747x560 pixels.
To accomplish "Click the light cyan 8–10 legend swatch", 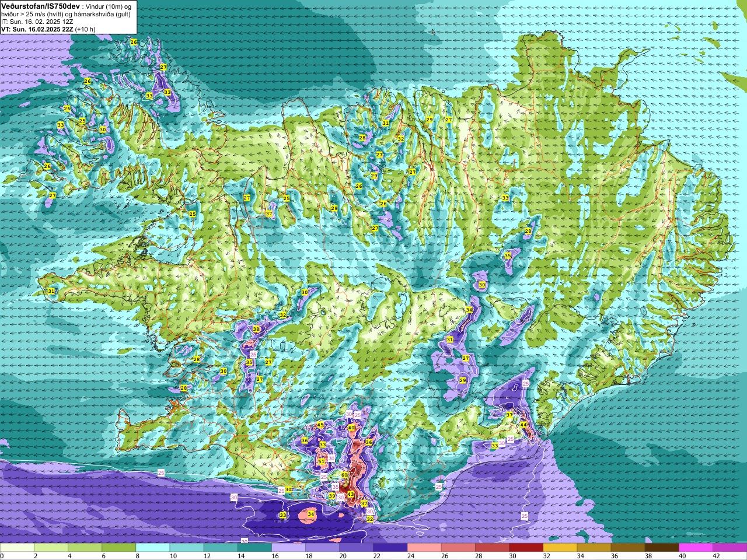I will [x=153, y=548].
